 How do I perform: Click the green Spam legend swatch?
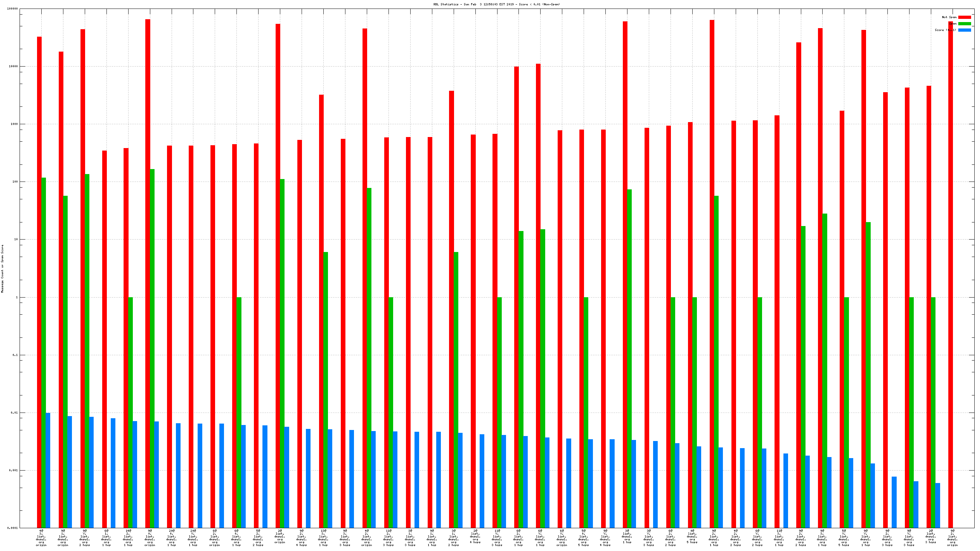click(x=964, y=23)
